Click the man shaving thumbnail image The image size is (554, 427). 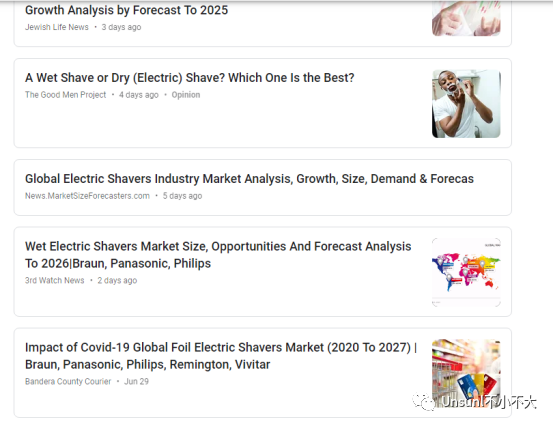pyautogui.click(x=466, y=104)
